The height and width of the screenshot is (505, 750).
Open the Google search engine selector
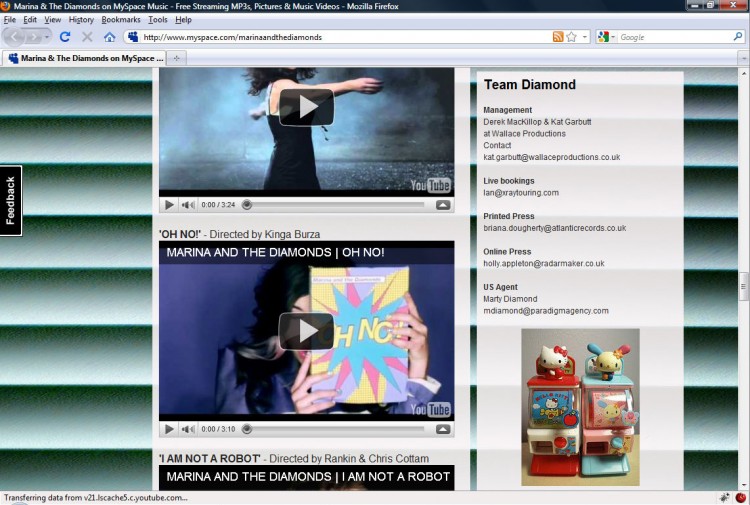pyautogui.click(x=607, y=37)
